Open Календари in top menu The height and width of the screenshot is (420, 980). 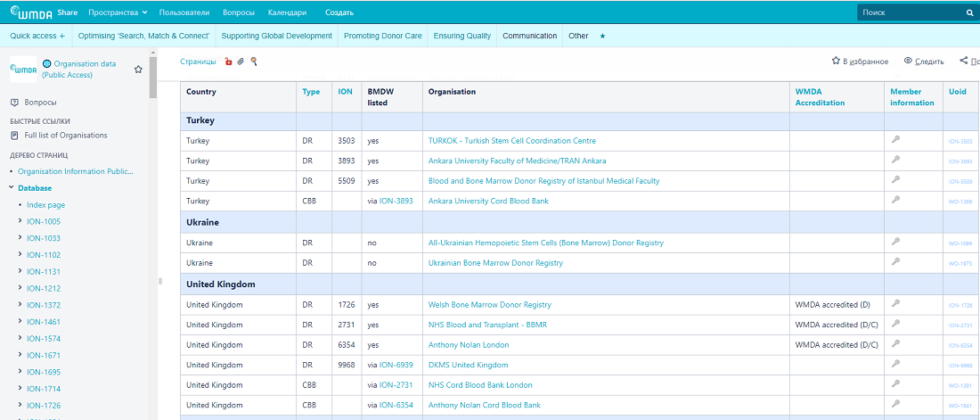coord(287,12)
